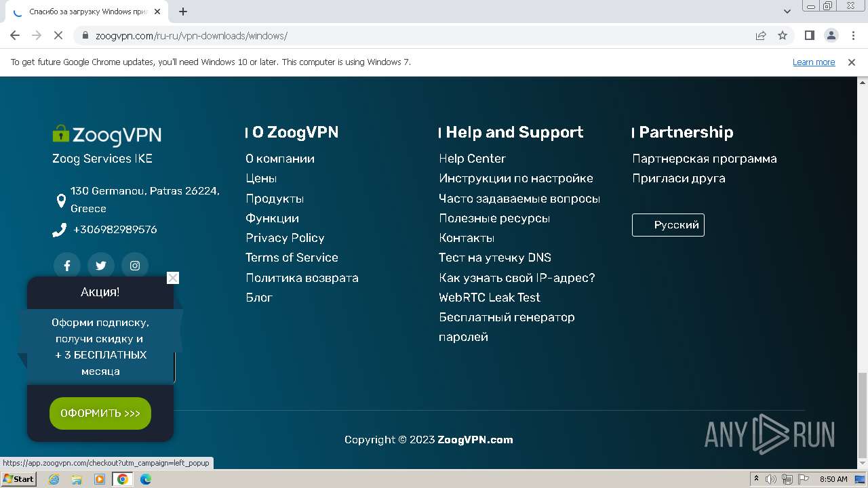The image size is (868, 488).
Task: Click the phone number +306982989576
Action: point(115,229)
